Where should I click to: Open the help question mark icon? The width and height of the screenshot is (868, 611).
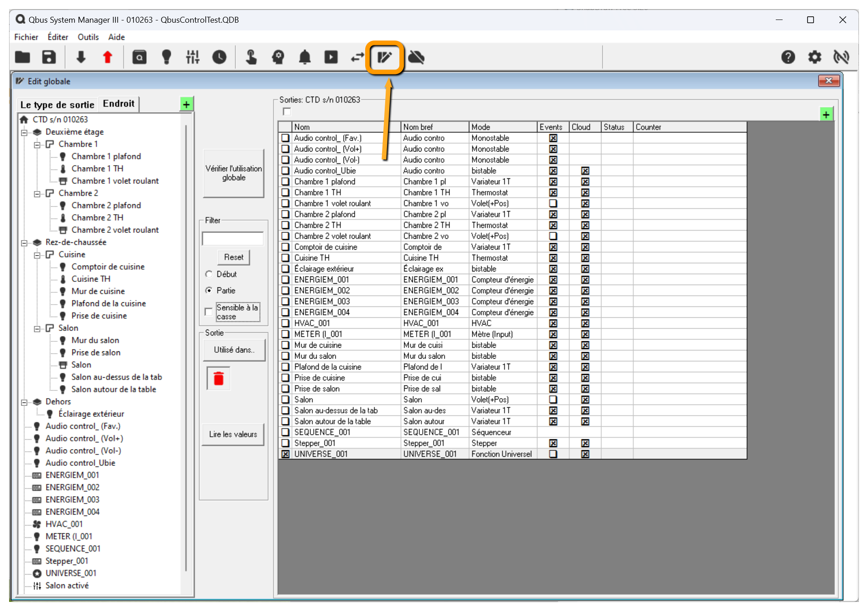click(x=788, y=57)
